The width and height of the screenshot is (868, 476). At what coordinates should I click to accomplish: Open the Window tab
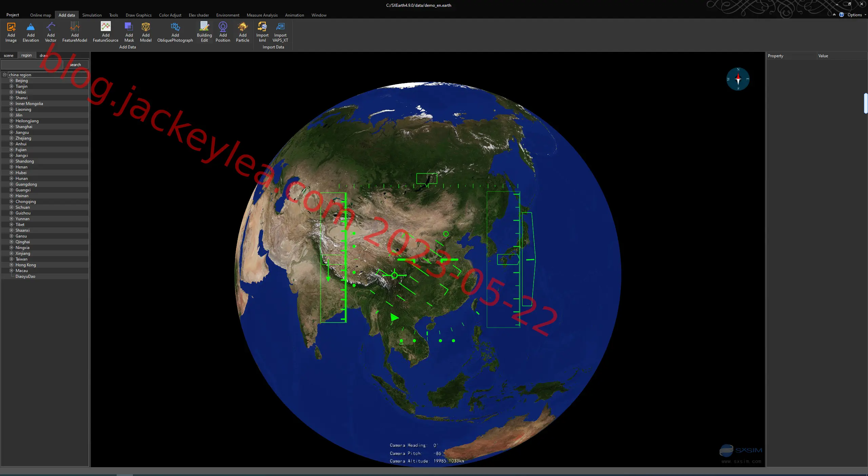click(319, 15)
